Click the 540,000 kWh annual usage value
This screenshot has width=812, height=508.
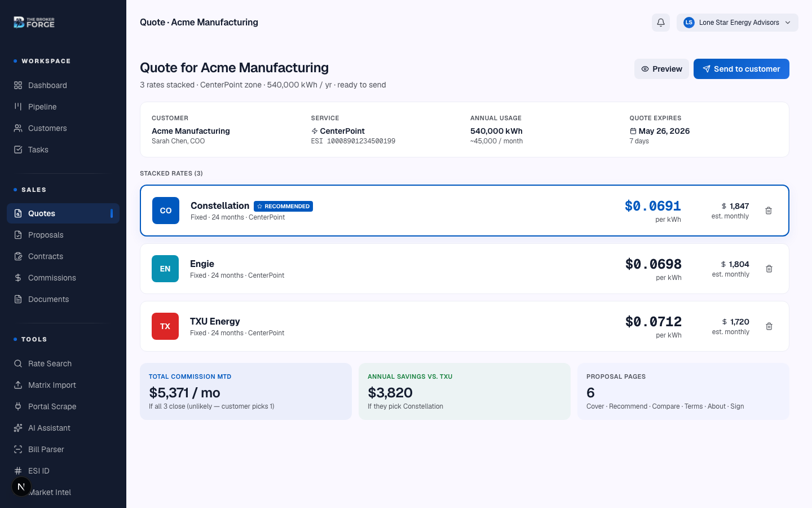click(x=496, y=131)
